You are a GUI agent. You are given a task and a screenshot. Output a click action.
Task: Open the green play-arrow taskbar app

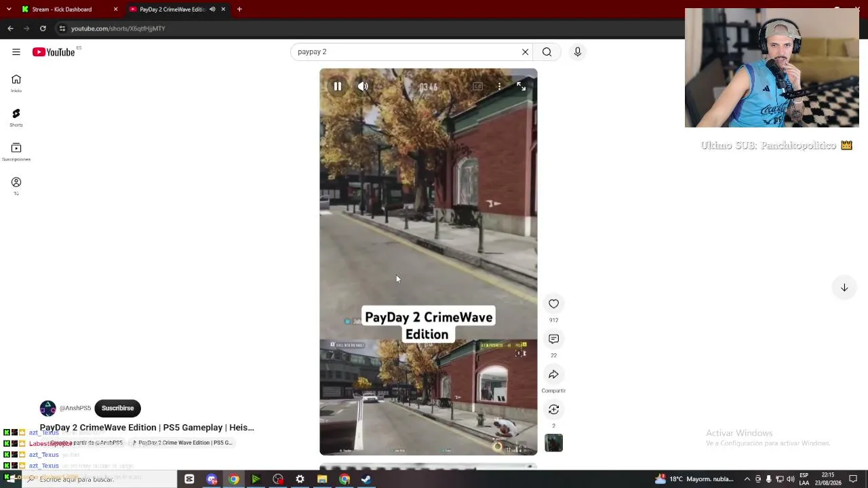point(256,479)
